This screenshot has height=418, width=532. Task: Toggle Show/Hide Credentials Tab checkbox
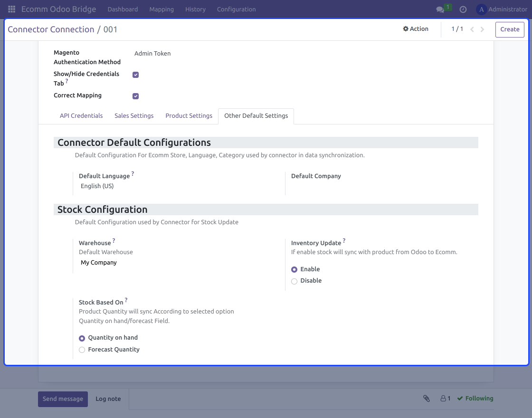click(136, 75)
